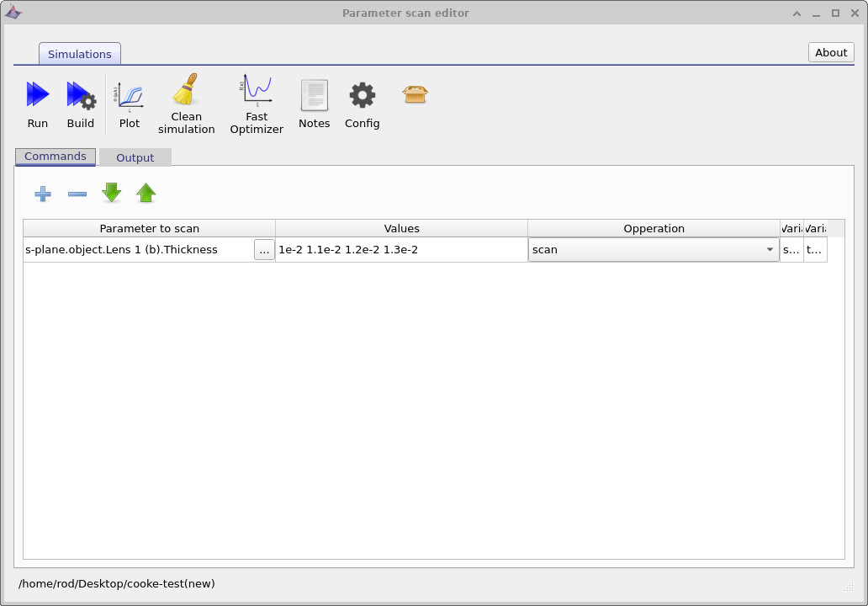Click the Commands tab label
This screenshot has height=606, width=868.
[x=55, y=156]
